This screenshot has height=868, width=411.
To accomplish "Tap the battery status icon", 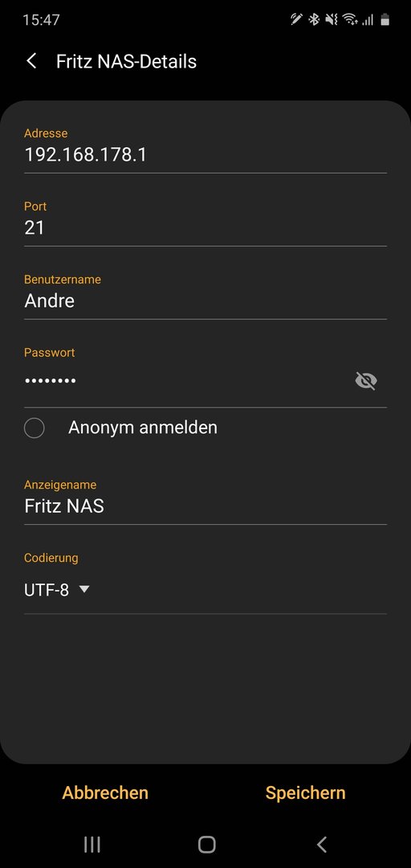I will (385, 20).
